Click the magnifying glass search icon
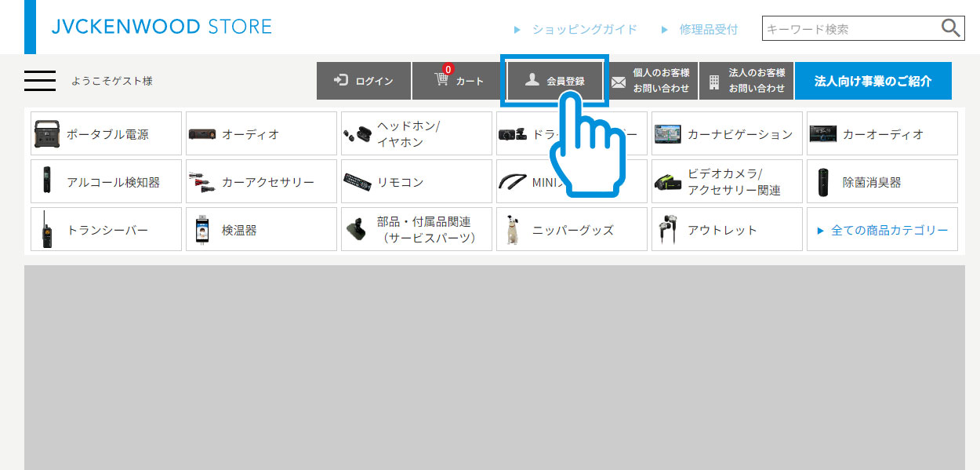 click(x=950, y=29)
